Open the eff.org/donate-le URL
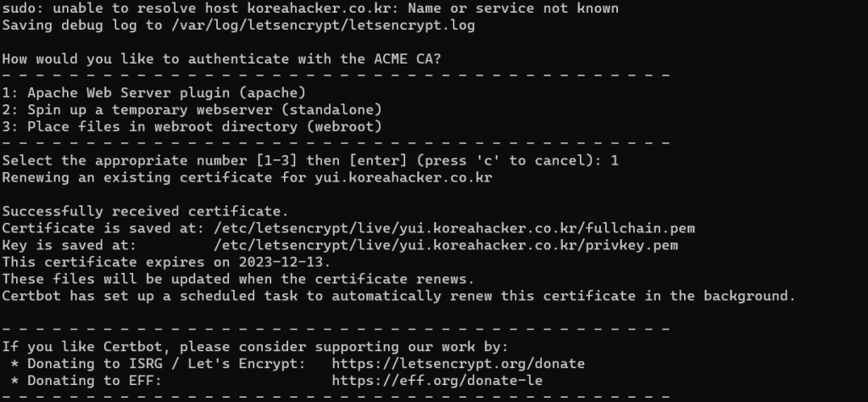The height and width of the screenshot is (402, 868). [x=437, y=381]
